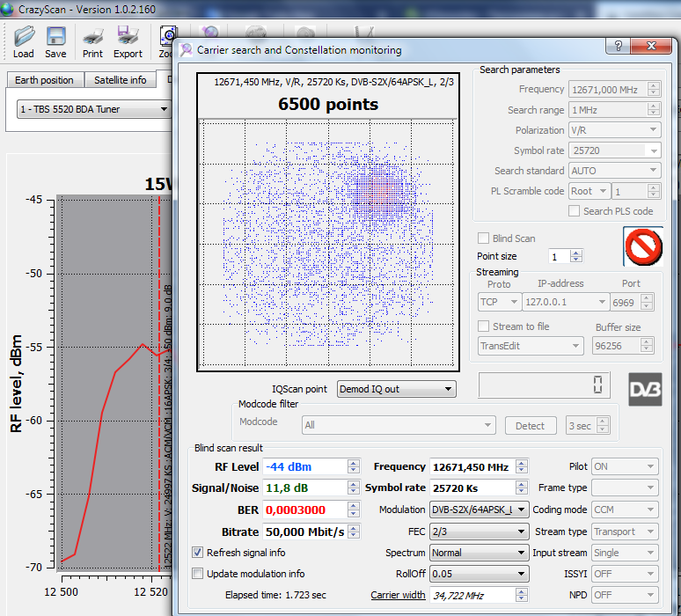Adjust the 3 sec detect time stepper
The height and width of the screenshot is (616, 681).
tap(602, 425)
